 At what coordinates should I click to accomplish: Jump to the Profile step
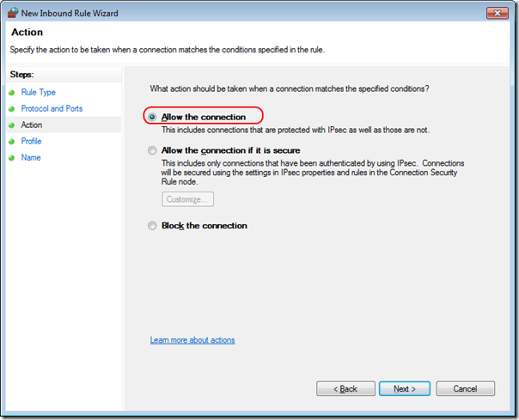coord(31,142)
